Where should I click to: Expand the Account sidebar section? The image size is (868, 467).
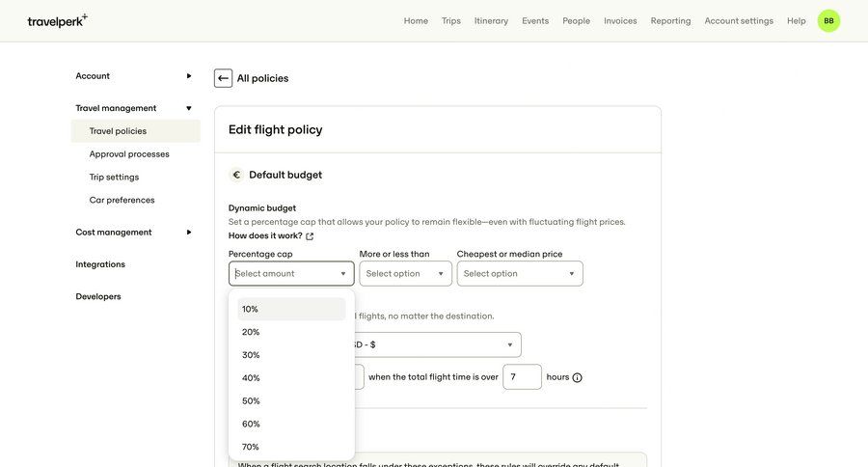click(189, 76)
